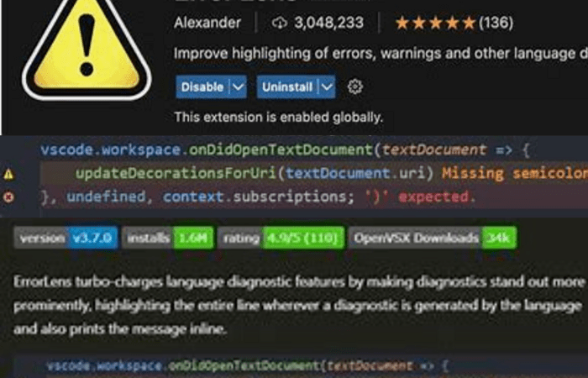Click the review count (136)
588x378 pixels.
click(496, 23)
